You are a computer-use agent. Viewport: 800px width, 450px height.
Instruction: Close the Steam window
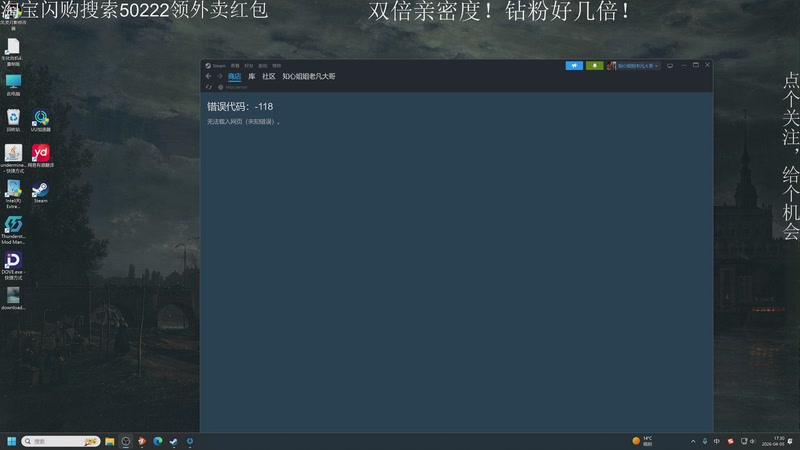pyautogui.click(x=707, y=65)
